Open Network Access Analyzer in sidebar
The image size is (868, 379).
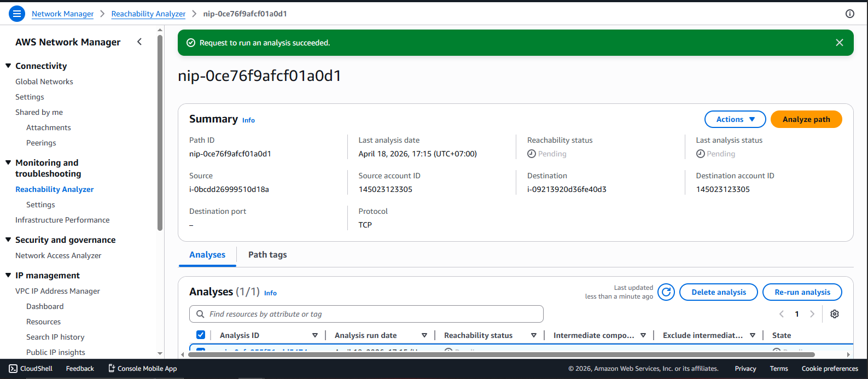(x=59, y=255)
